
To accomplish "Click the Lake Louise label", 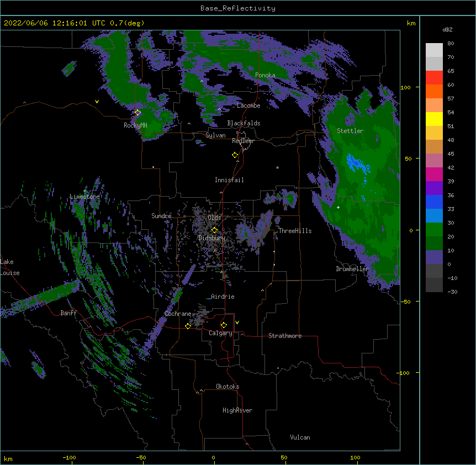I will [x=10, y=267].
